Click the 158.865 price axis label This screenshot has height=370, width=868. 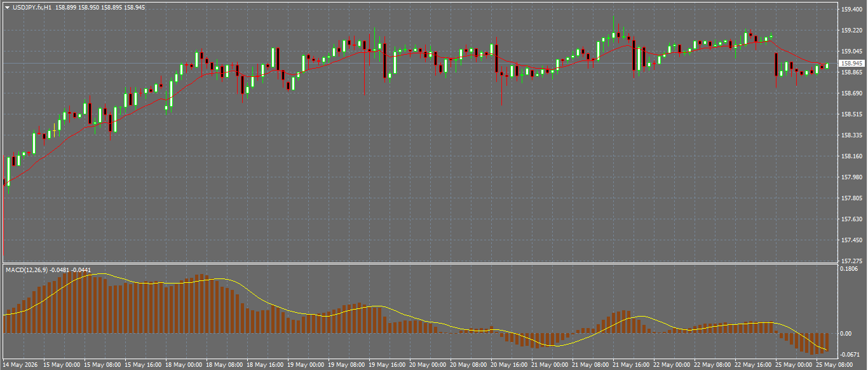[851, 72]
